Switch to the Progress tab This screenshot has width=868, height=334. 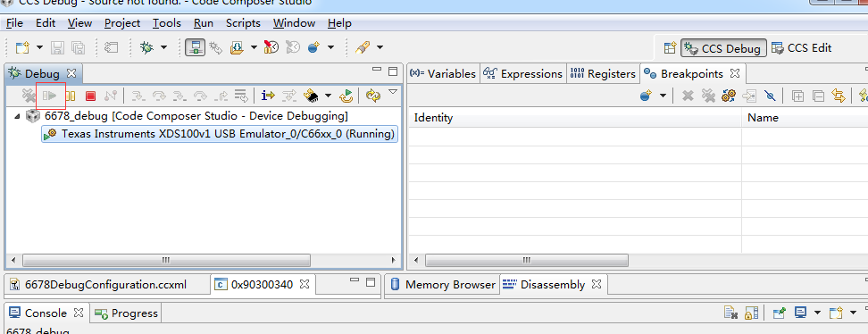[126, 313]
